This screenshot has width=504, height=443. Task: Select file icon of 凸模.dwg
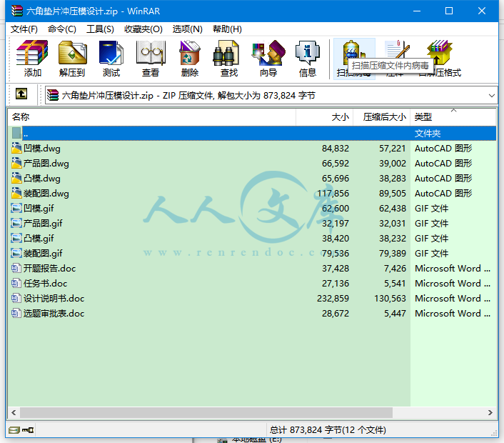16,178
